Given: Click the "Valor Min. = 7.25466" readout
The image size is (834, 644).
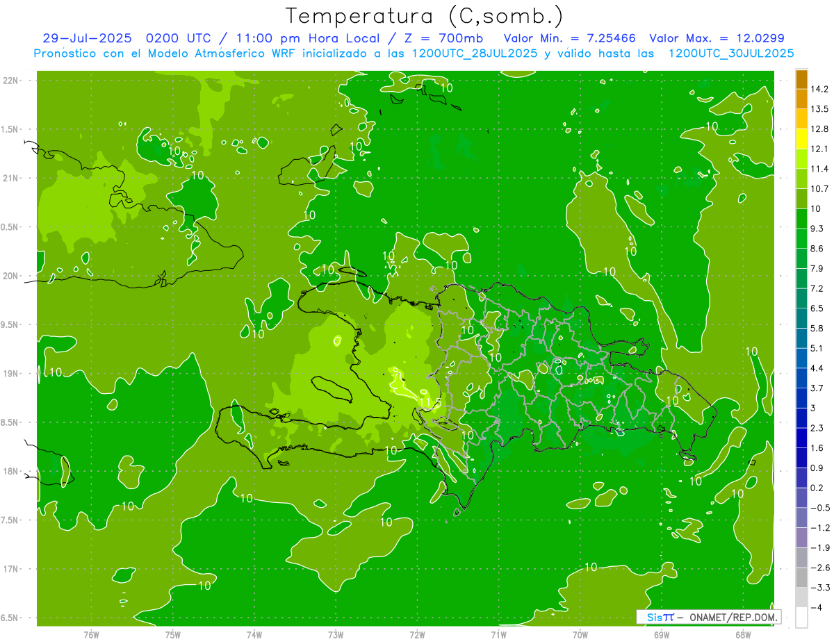Looking at the screenshot, I should (570, 38).
